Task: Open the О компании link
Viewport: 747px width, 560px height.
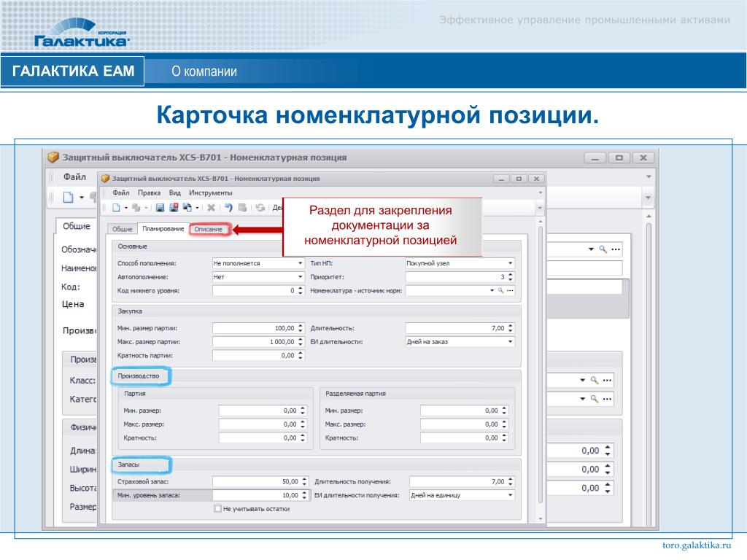Action: 204,71
